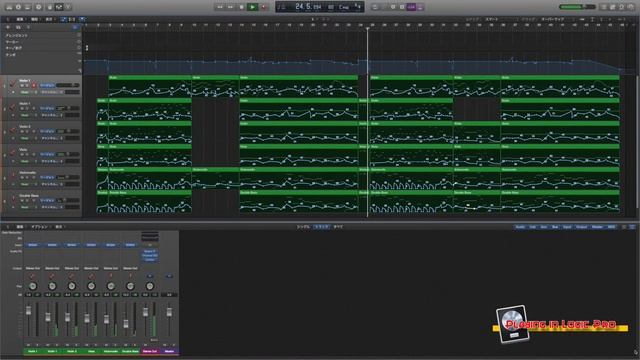Viewport: 640px width, 360px height.
Task: Click the Record transport button
Action: [264, 7]
